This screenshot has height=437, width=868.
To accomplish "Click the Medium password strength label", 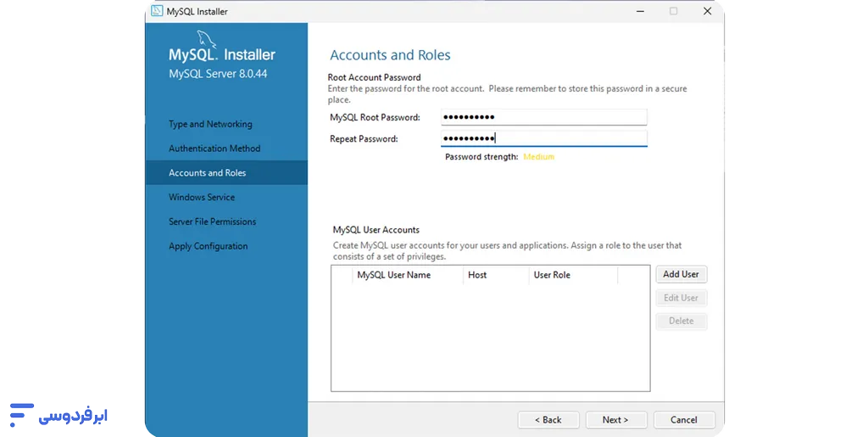I will point(538,157).
